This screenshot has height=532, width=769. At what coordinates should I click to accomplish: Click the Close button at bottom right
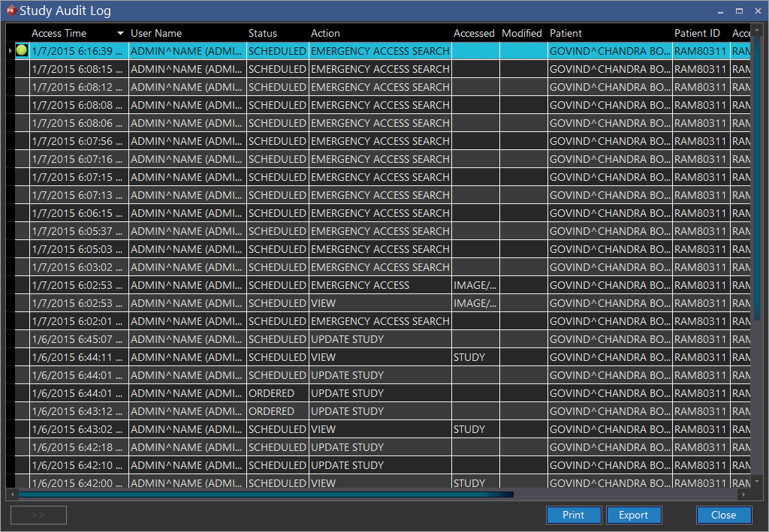click(723, 515)
